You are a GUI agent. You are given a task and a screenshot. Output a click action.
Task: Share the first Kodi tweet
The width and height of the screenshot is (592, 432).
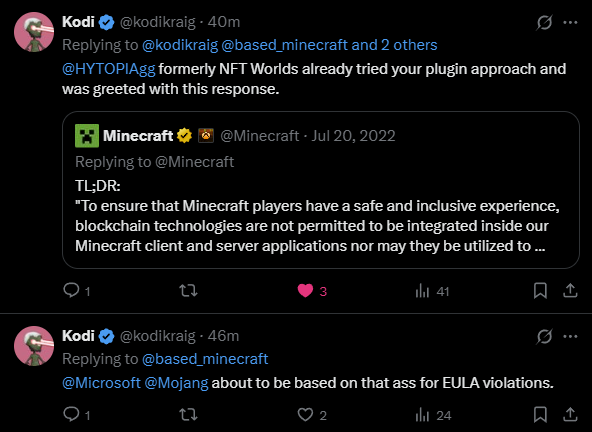570,291
